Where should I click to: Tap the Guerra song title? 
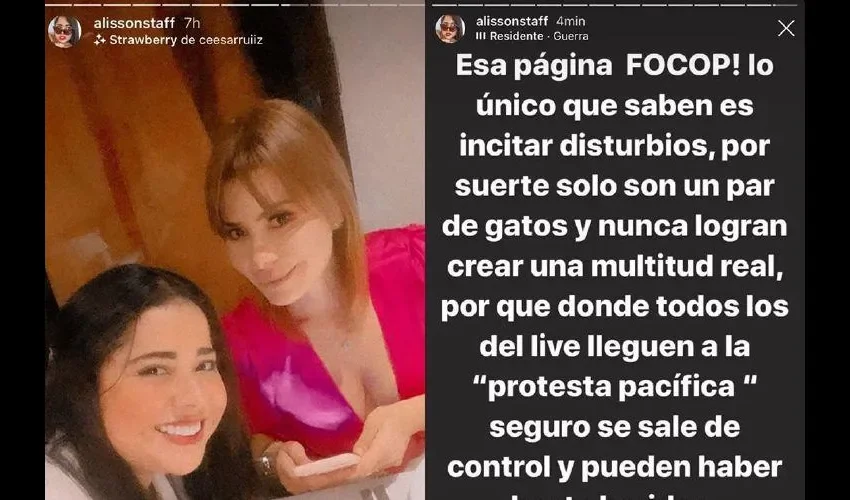pos(571,36)
